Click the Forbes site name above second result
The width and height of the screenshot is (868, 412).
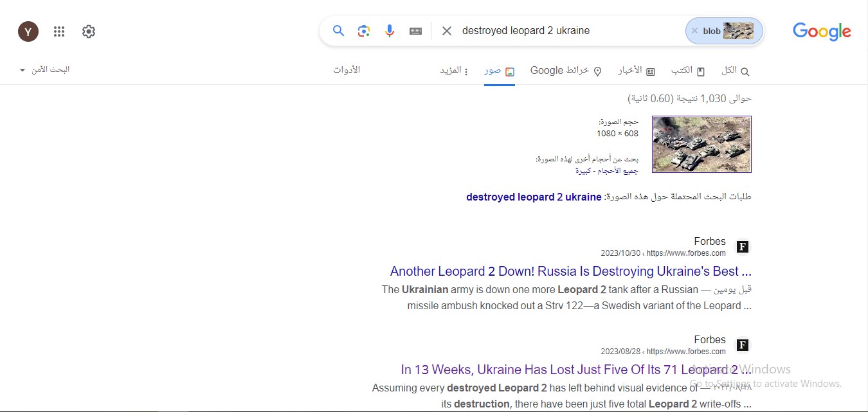[x=710, y=340]
